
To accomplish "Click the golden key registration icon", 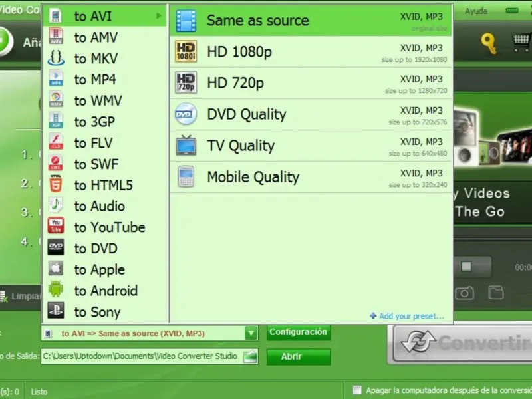I will (489, 43).
